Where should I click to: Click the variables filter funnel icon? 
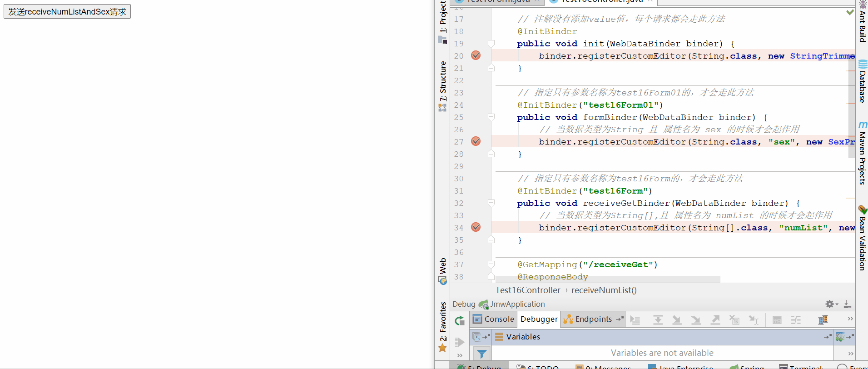click(482, 353)
